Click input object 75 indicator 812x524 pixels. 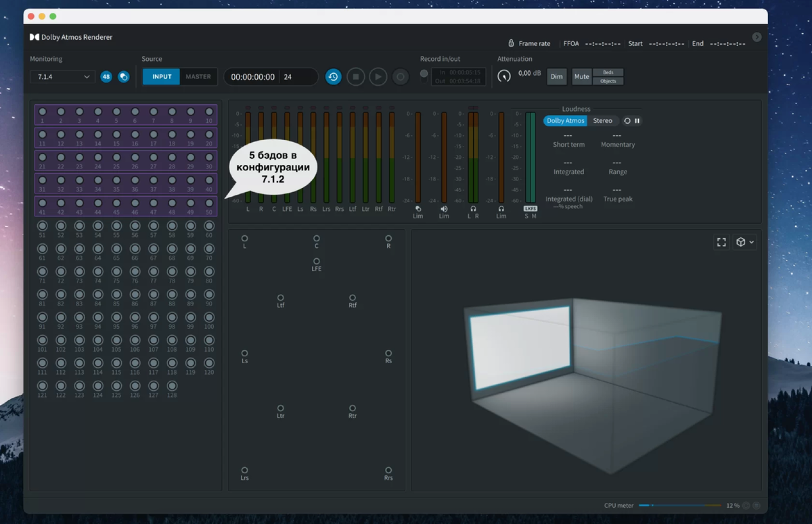tap(116, 272)
